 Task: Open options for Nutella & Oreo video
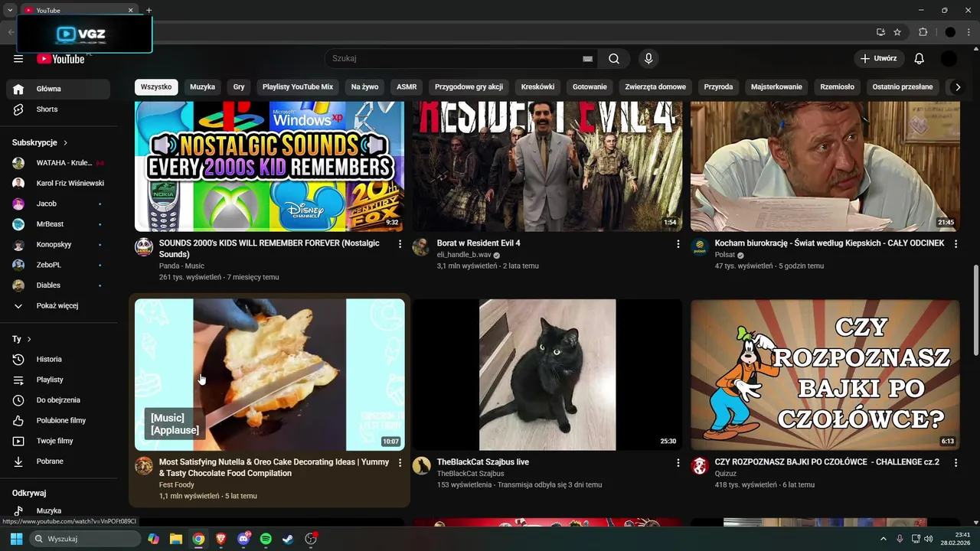[400, 462]
